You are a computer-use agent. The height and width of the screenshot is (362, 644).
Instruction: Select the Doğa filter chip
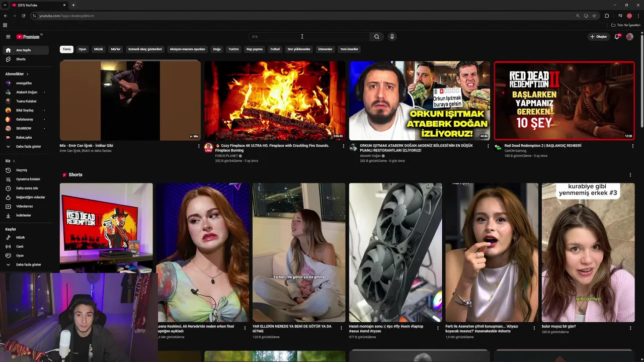click(217, 49)
